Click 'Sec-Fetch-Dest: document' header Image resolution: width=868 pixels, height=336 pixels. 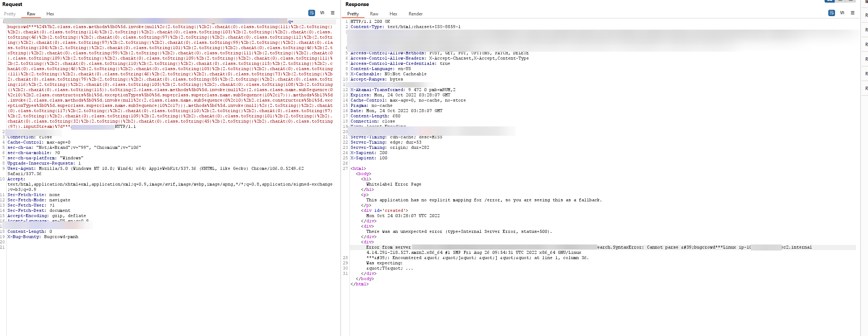[x=39, y=211]
